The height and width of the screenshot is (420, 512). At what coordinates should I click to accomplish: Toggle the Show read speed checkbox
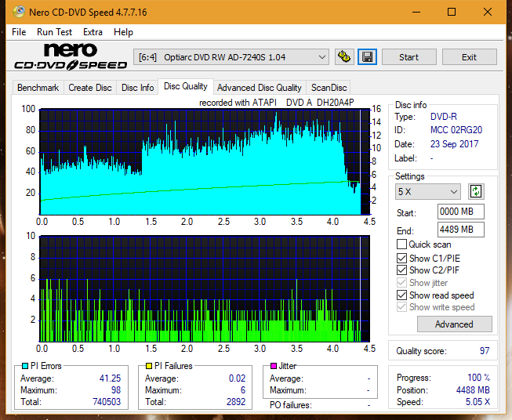401,295
